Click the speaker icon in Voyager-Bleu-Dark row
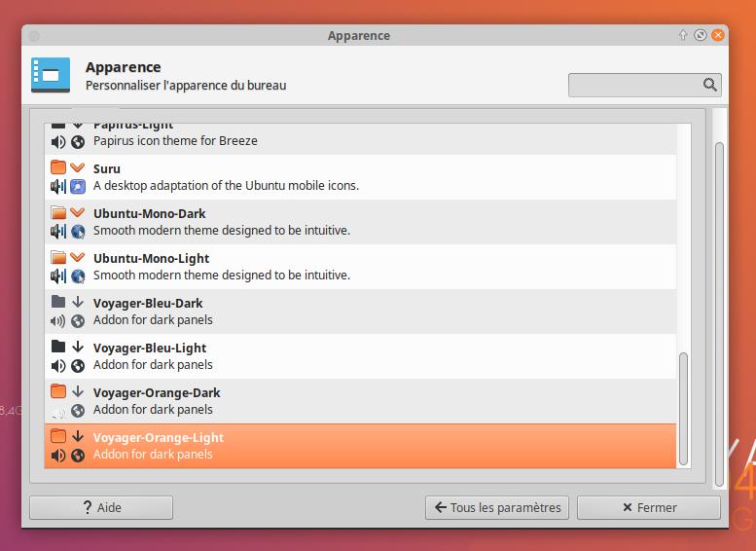This screenshot has height=551, width=756. pyautogui.click(x=57, y=321)
